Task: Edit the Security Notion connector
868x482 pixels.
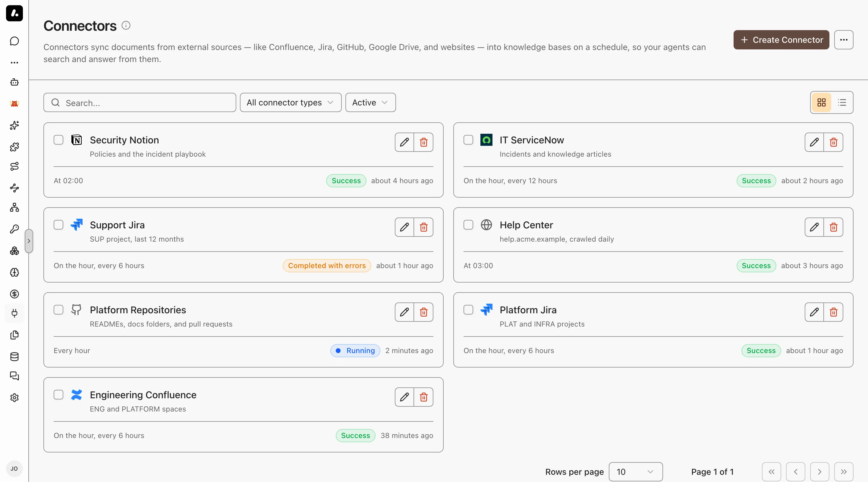Action: pos(404,142)
